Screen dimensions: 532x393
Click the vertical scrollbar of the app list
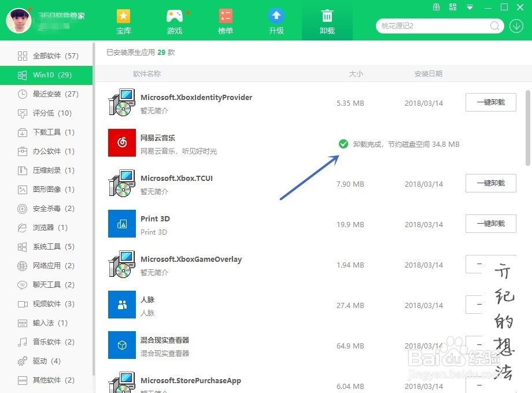(527, 128)
